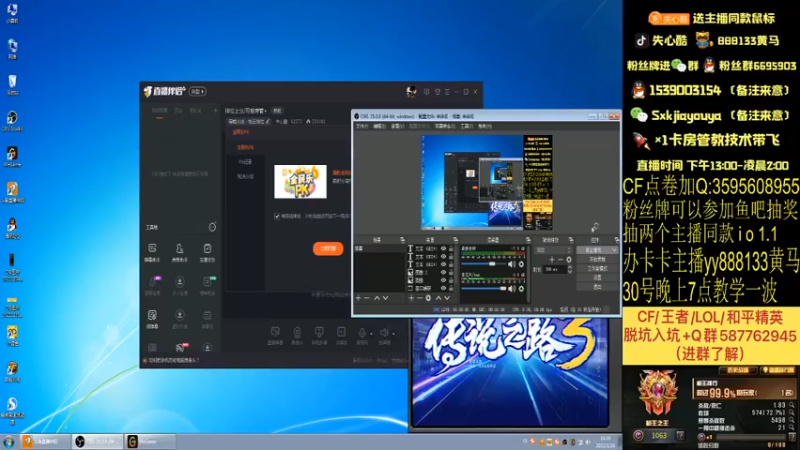Click the orange button below the PK banner

(x=328, y=248)
